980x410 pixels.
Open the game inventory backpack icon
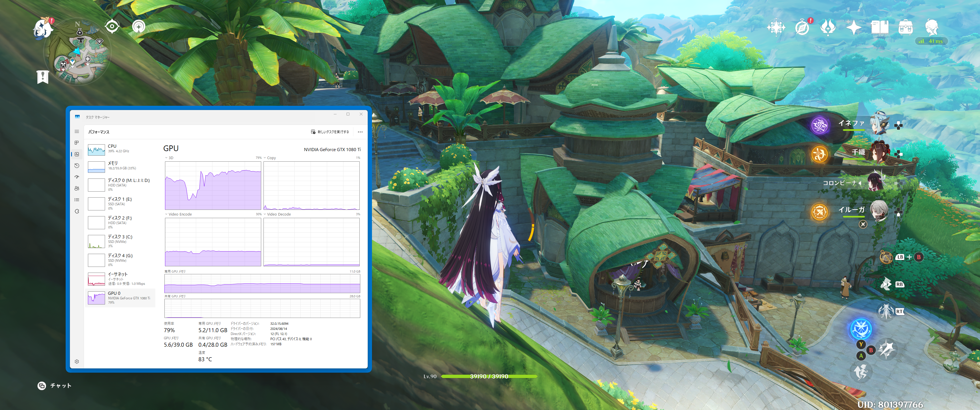coord(905,27)
